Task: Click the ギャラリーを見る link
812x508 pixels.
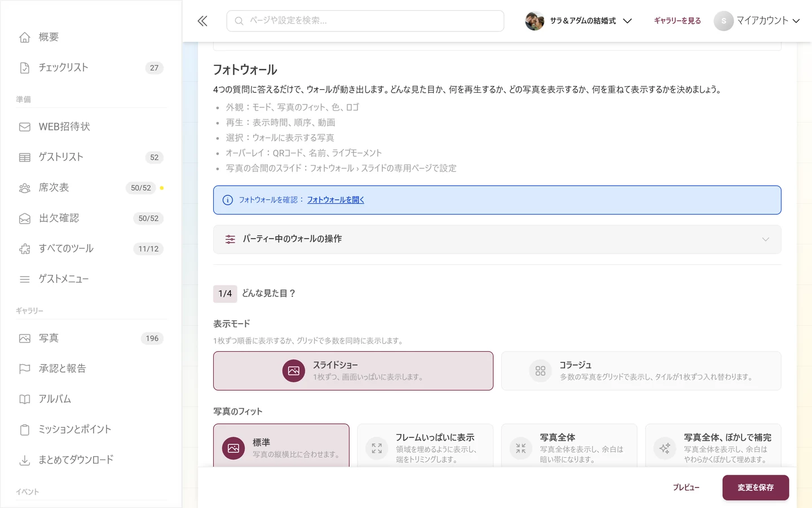Action: pyautogui.click(x=677, y=21)
